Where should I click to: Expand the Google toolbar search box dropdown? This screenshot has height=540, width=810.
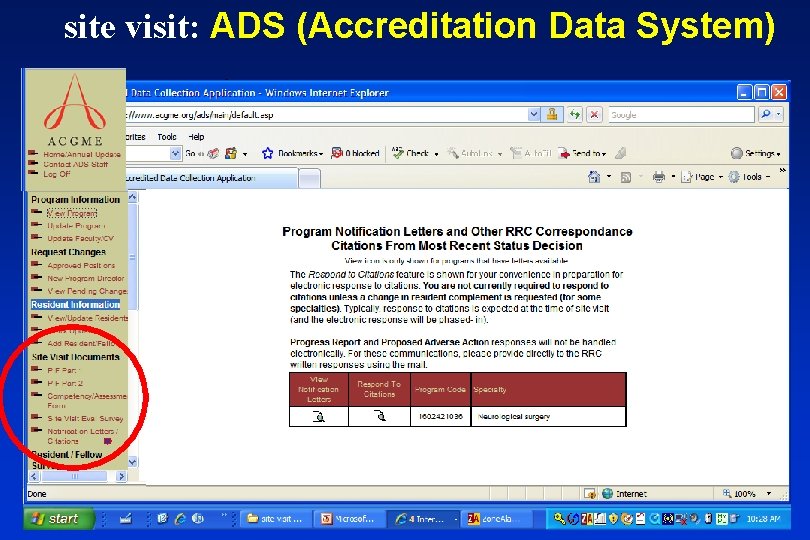(x=175, y=153)
